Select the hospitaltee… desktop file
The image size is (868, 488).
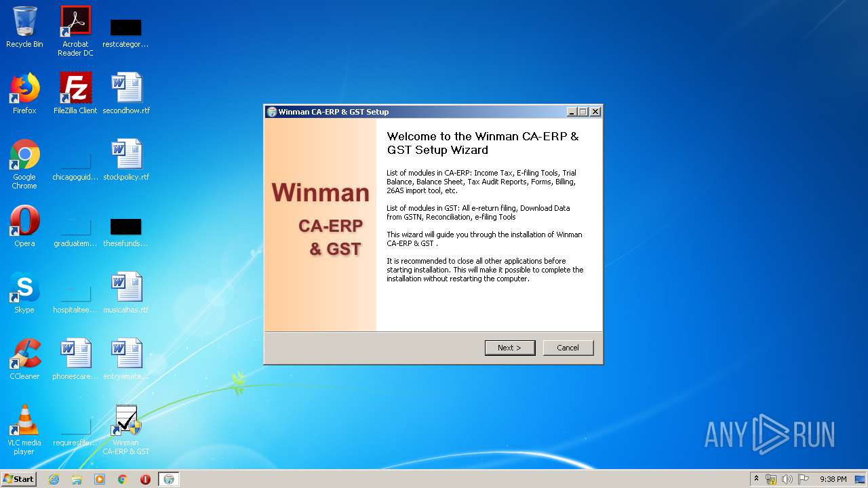click(75, 297)
